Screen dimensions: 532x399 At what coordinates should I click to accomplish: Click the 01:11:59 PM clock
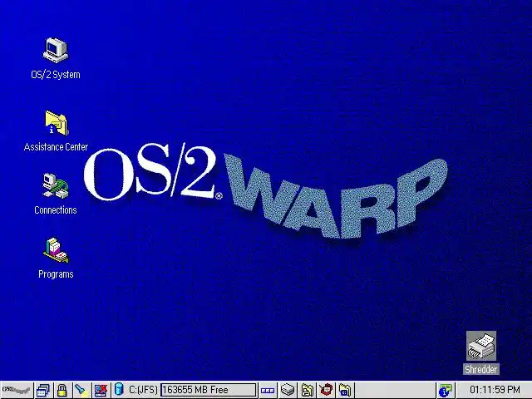click(495, 390)
